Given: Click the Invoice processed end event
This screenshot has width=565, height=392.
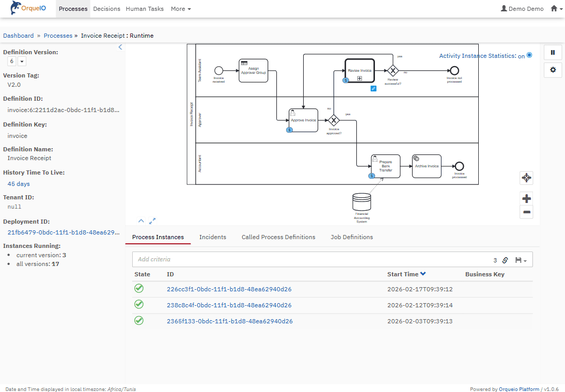Looking at the screenshot, I should 459,166.
